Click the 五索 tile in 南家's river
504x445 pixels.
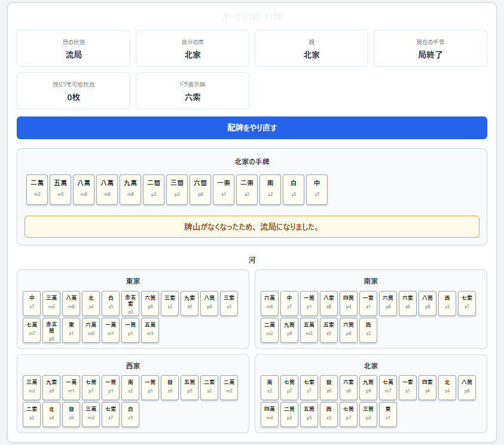[x=329, y=330]
